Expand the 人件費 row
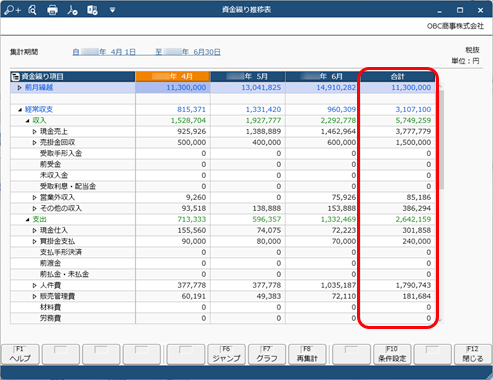Screen dimensions: 493x380 click(x=34, y=285)
